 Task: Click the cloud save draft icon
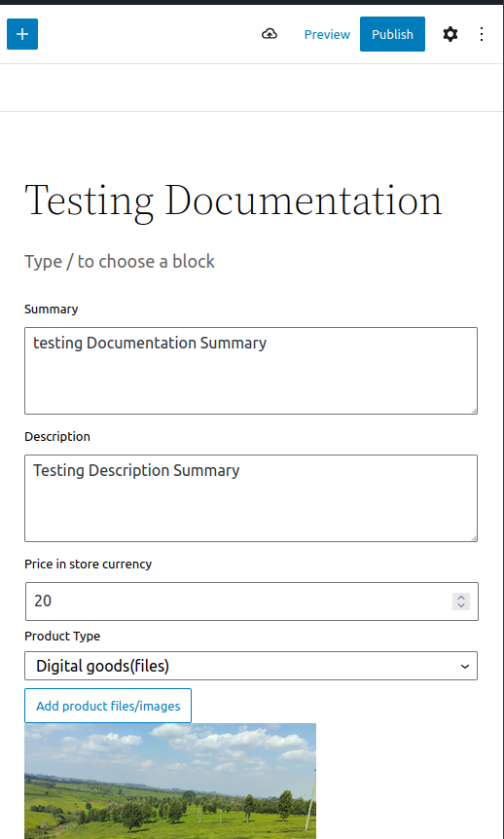point(270,34)
